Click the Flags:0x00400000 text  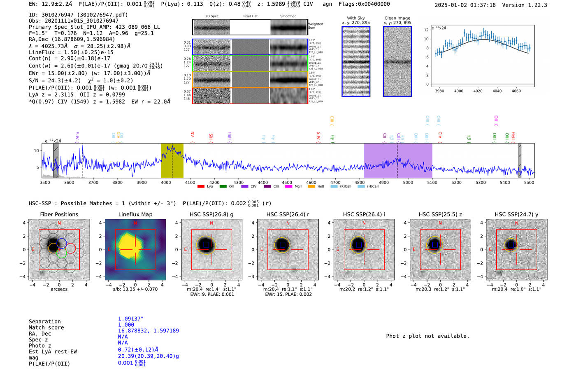point(364,4)
